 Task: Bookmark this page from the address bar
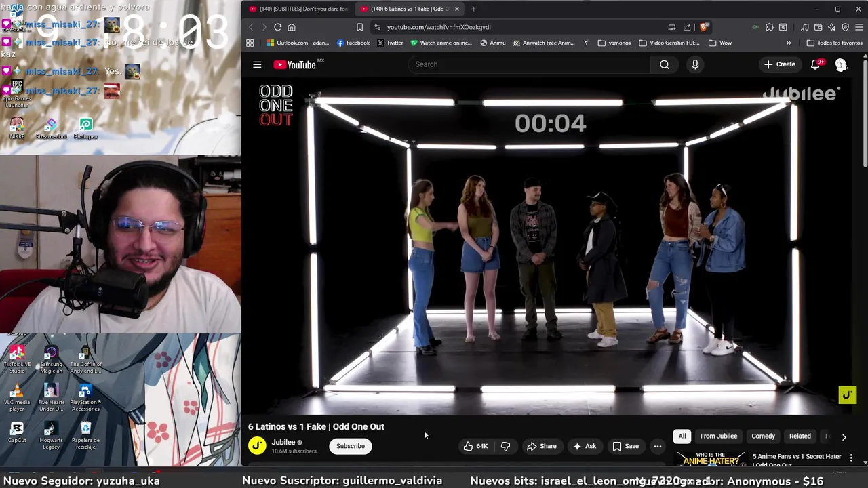(359, 27)
